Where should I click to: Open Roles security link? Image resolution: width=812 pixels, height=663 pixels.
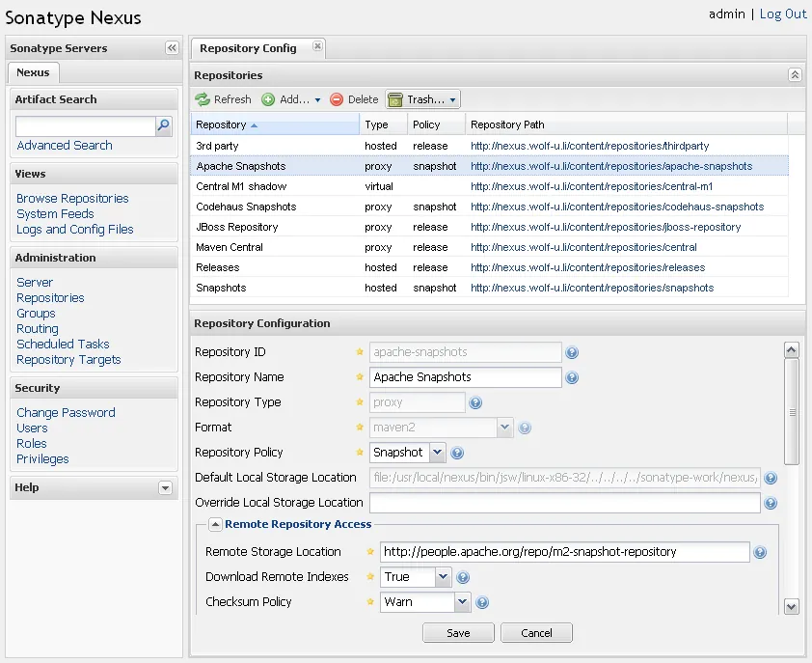pos(32,444)
